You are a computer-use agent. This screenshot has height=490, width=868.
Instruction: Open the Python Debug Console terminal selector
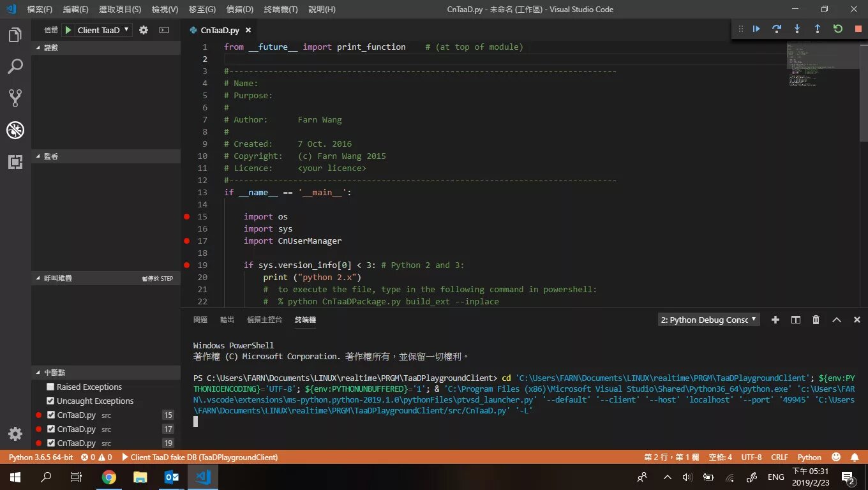coord(709,320)
